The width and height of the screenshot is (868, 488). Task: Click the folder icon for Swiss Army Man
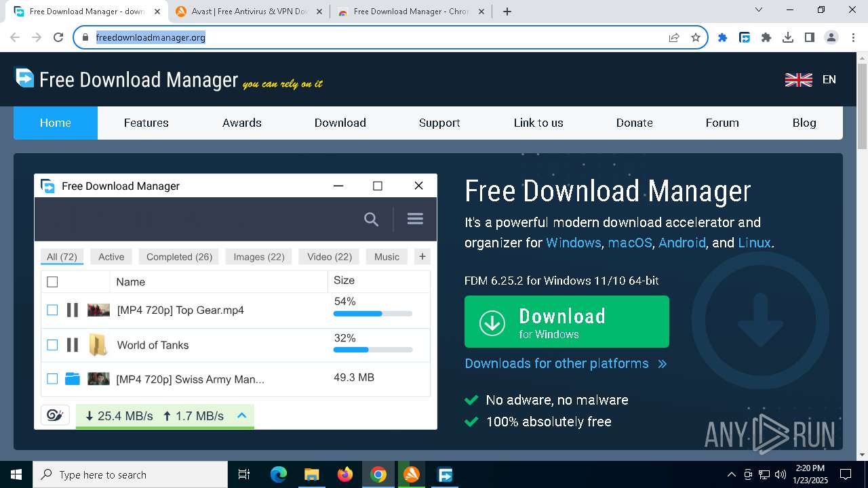click(73, 379)
